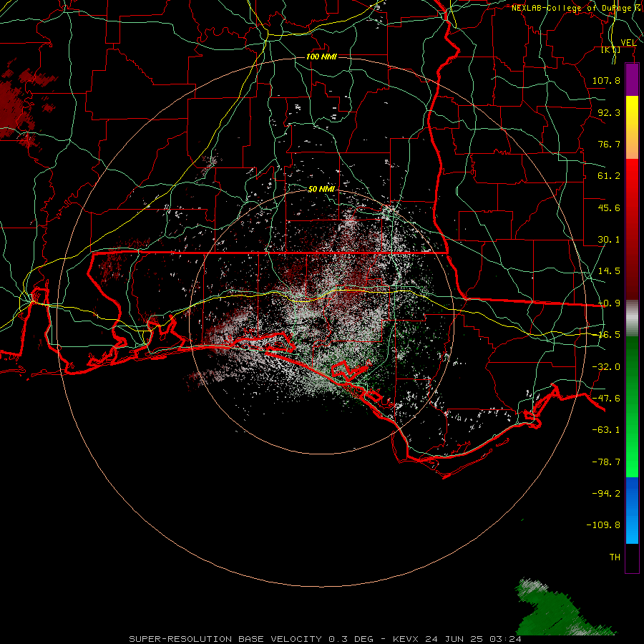Click the "50 NMI" range ring label
The image size is (644, 644).
(x=321, y=189)
